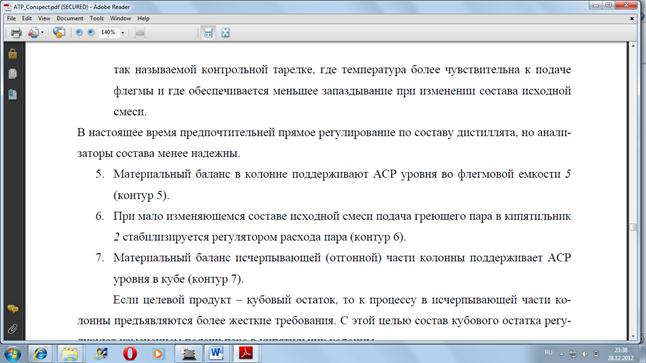Click the taskbar icon next to Opera

101,354
